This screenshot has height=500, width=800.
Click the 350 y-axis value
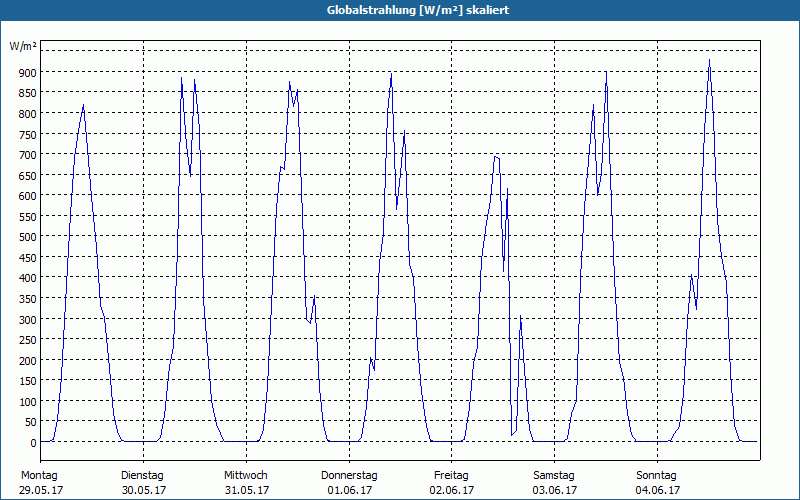pos(27,299)
